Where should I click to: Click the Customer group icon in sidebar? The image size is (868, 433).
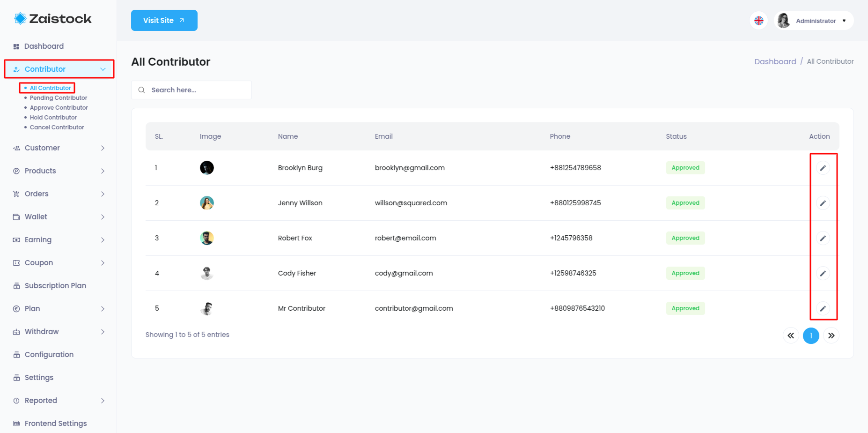pos(16,148)
